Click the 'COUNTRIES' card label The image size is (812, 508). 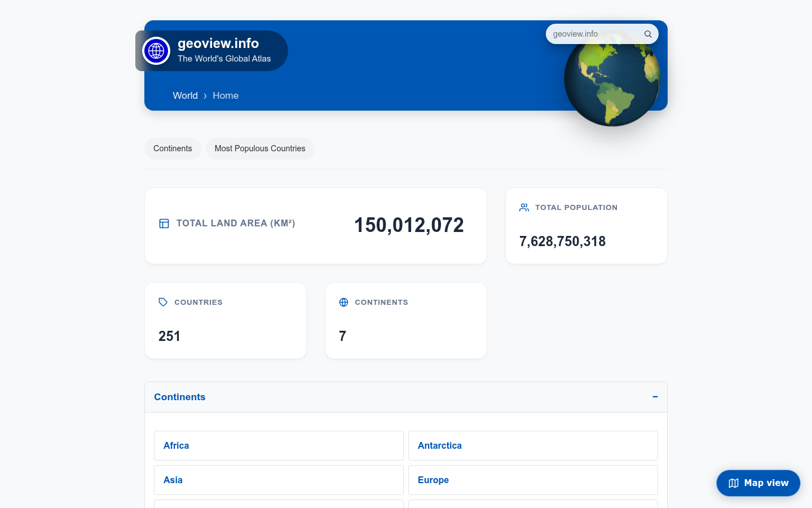click(x=198, y=303)
